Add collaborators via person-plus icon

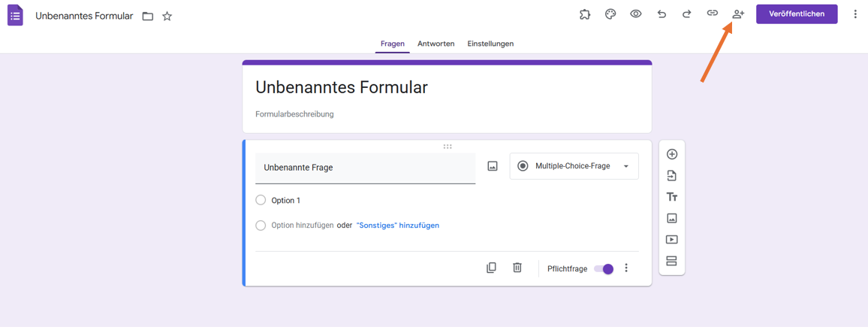click(738, 14)
